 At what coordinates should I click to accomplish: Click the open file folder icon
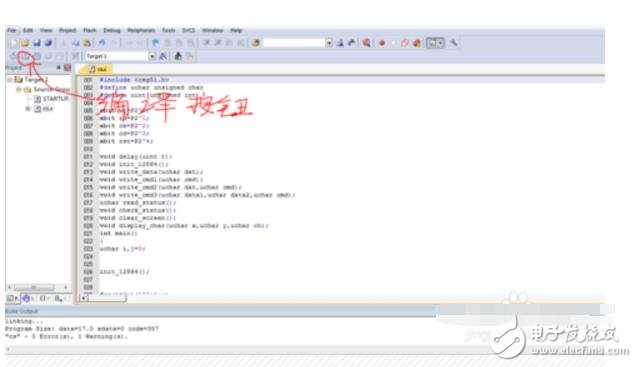coord(25,43)
